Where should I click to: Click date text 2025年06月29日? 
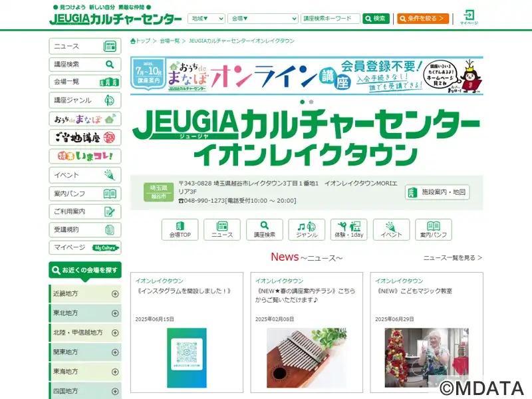click(x=394, y=319)
